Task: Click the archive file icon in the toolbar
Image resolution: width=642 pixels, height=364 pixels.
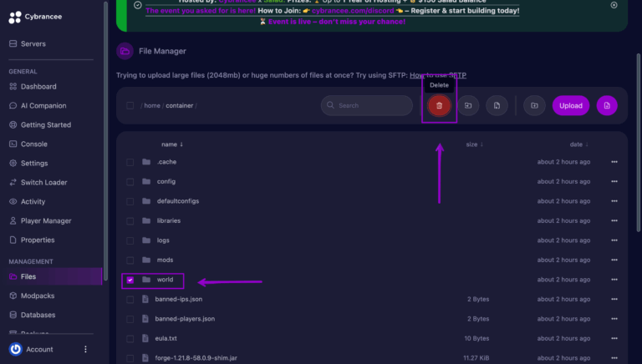Action: [x=497, y=105]
